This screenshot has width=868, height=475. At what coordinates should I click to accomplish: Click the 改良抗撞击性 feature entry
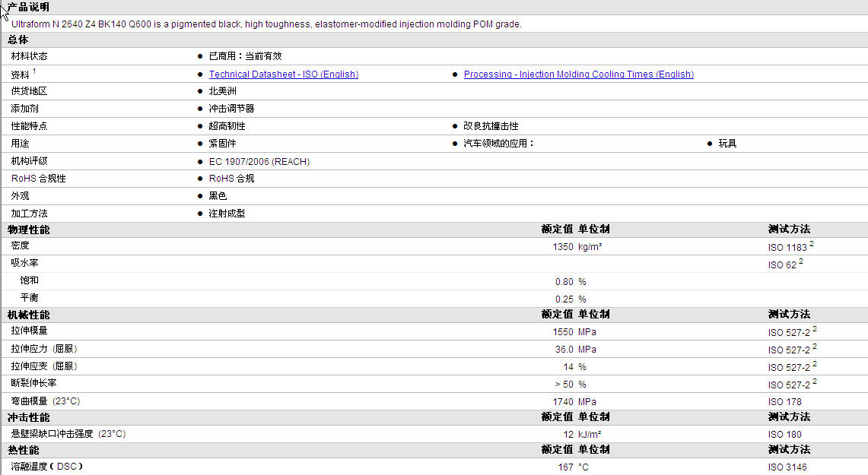click(491, 126)
